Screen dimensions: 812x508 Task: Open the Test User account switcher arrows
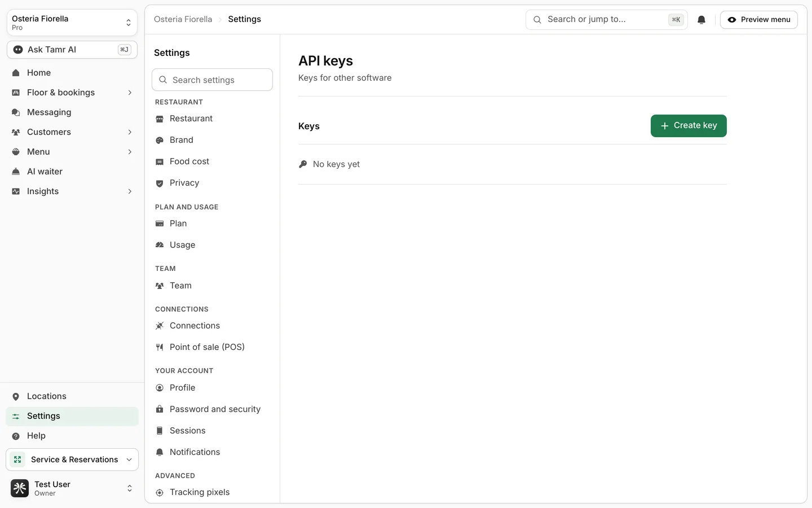(x=130, y=488)
